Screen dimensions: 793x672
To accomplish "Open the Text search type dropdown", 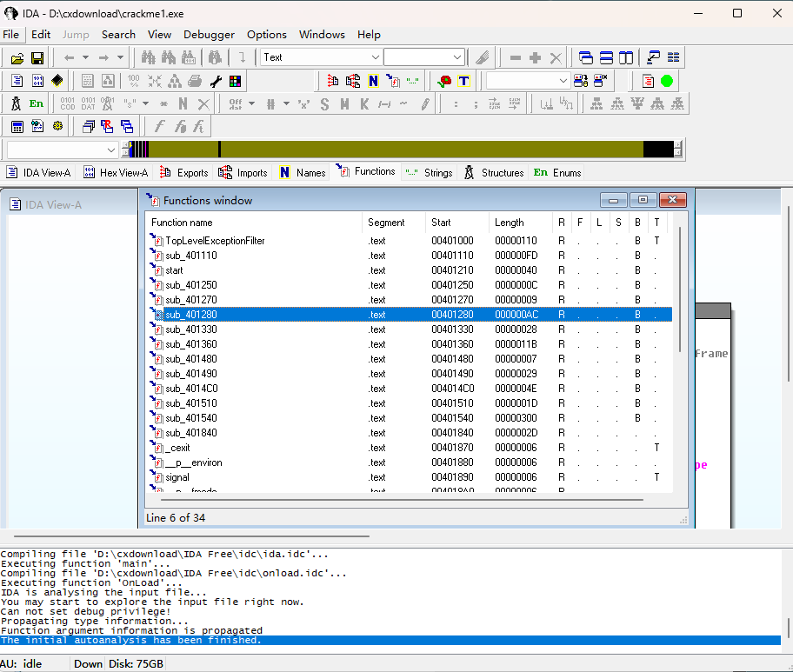I will [375, 58].
